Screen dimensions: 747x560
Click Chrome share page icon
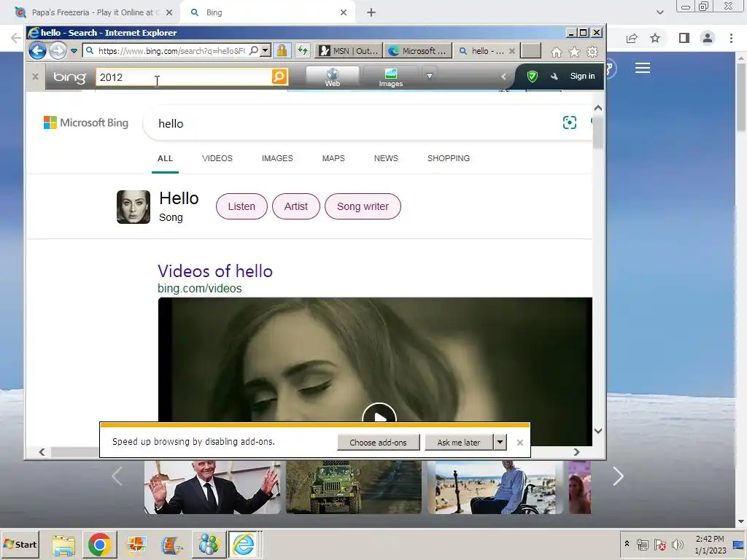632,38
